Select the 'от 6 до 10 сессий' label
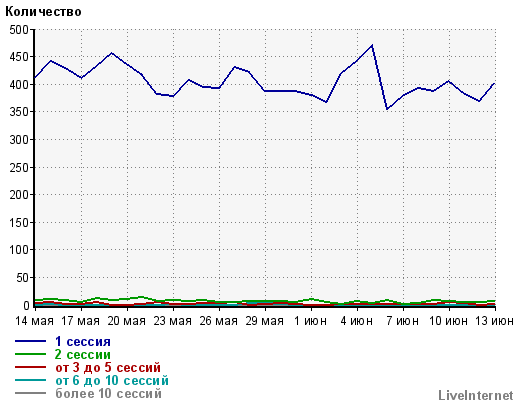The image size is (520, 405). [x=112, y=380]
